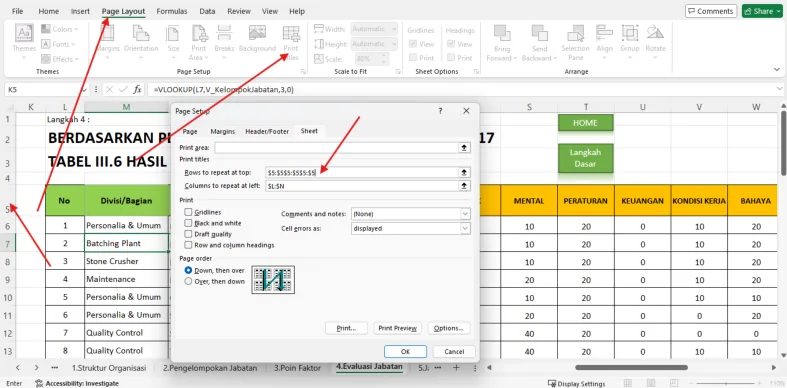Enable Draft quality checkbox

tap(188, 234)
